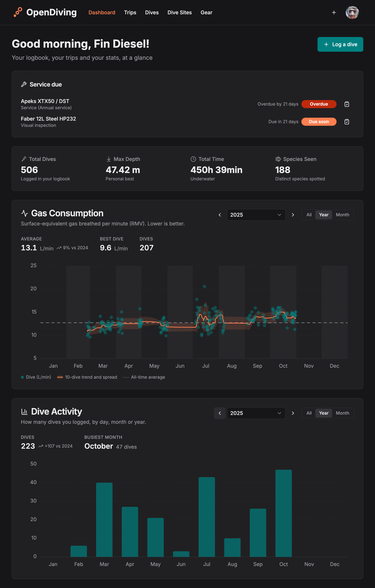Go to next year in Dive Activity
This screenshot has height=588, width=375.
[x=293, y=413]
